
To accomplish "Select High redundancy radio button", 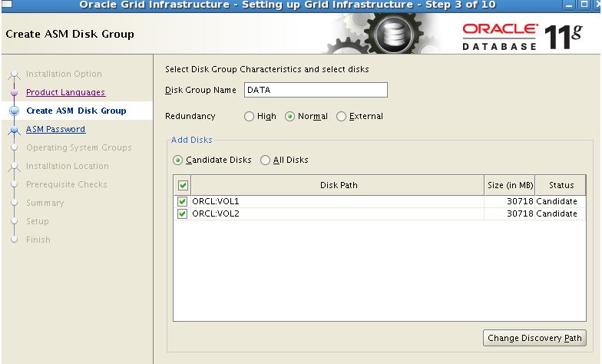I will (x=249, y=117).
